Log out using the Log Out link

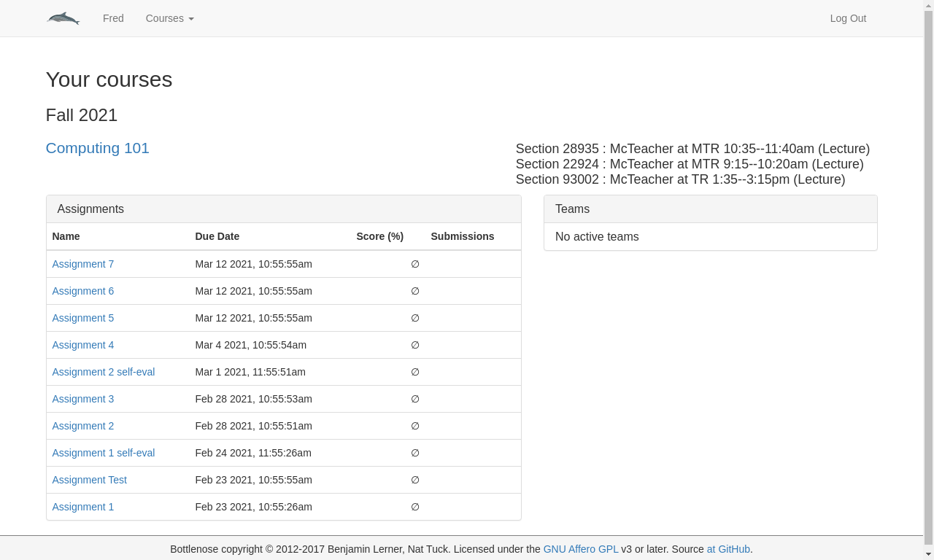(x=848, y=18)
